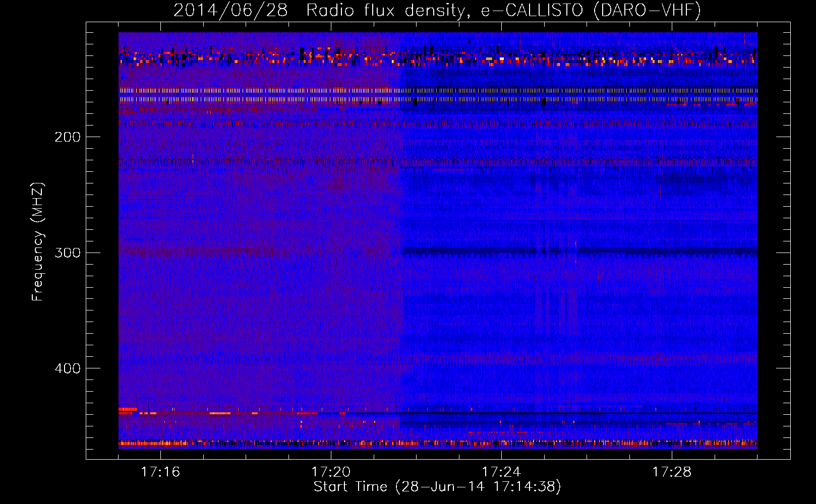
Task: Click the 'Start Time (28-Jun-14 17:14:38)' label
Action: (437, 487)
